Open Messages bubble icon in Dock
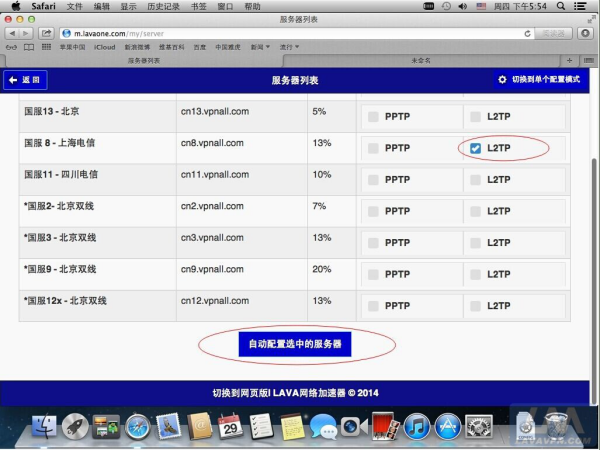This screenshot has width=600, height=450. click(323, 427)
